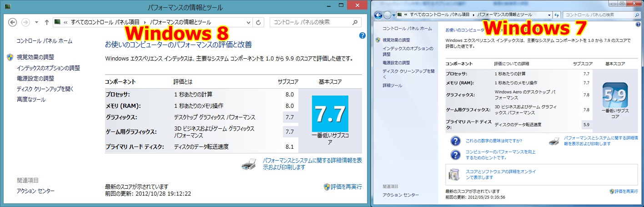Open recent pages dropdown in Windows 7
This screenshot has width=644, height=207.
tap(394, 15)
